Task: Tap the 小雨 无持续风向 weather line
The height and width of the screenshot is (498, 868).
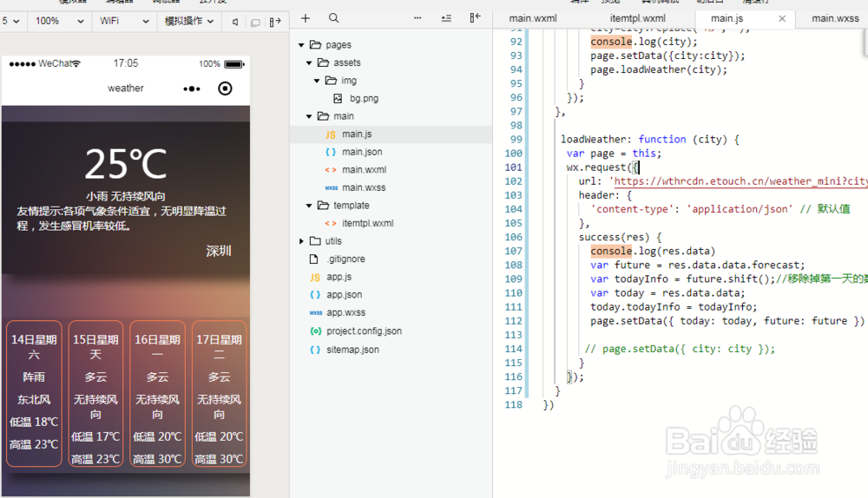Action: tap(126, 196)
